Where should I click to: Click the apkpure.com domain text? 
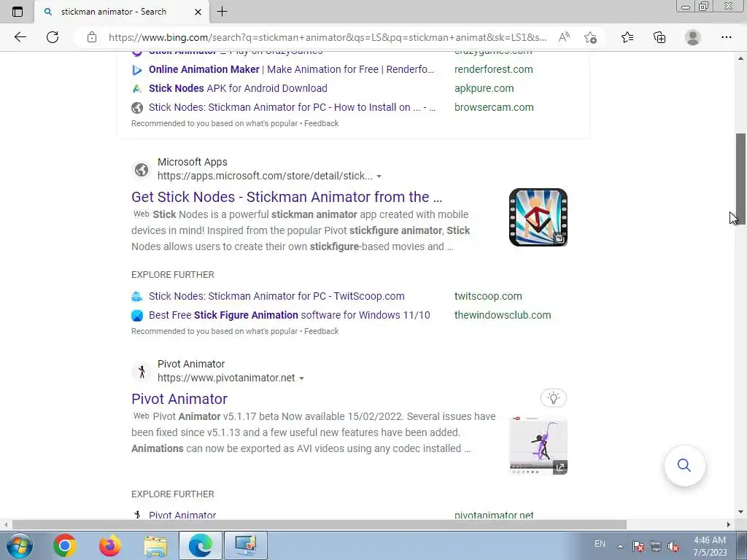tap(484, 88)
